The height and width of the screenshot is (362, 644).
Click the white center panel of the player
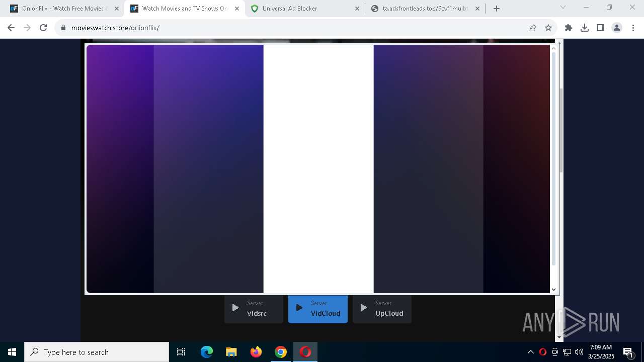point(318,168)
